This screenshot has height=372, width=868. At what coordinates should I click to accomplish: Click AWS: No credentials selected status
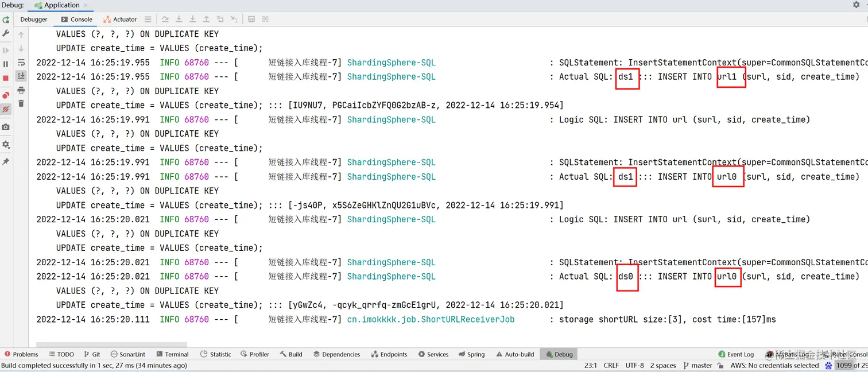click(x=774, y=365)
